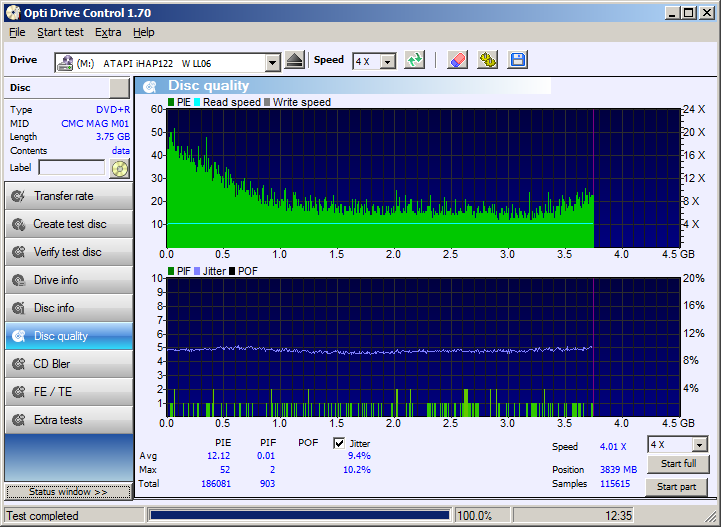This screenshot has height=527, width=721.
Task: Click the eraser icon in toolbar
Action: (x=458, y=60)
